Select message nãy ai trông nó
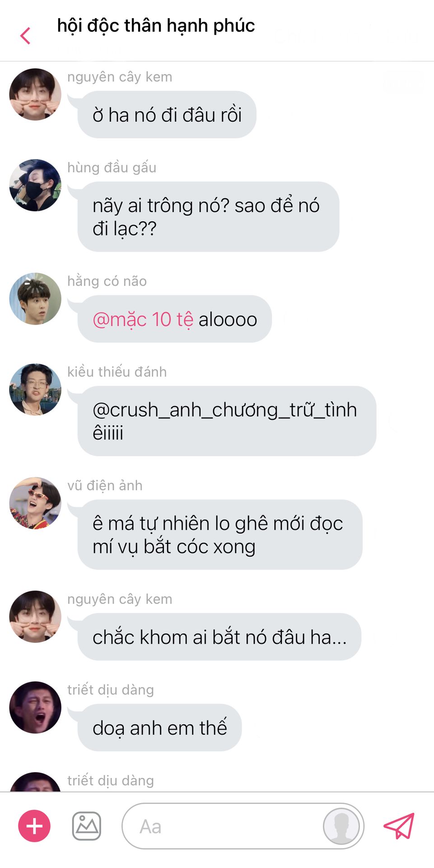The image size is (434, 868). [208, 217]
